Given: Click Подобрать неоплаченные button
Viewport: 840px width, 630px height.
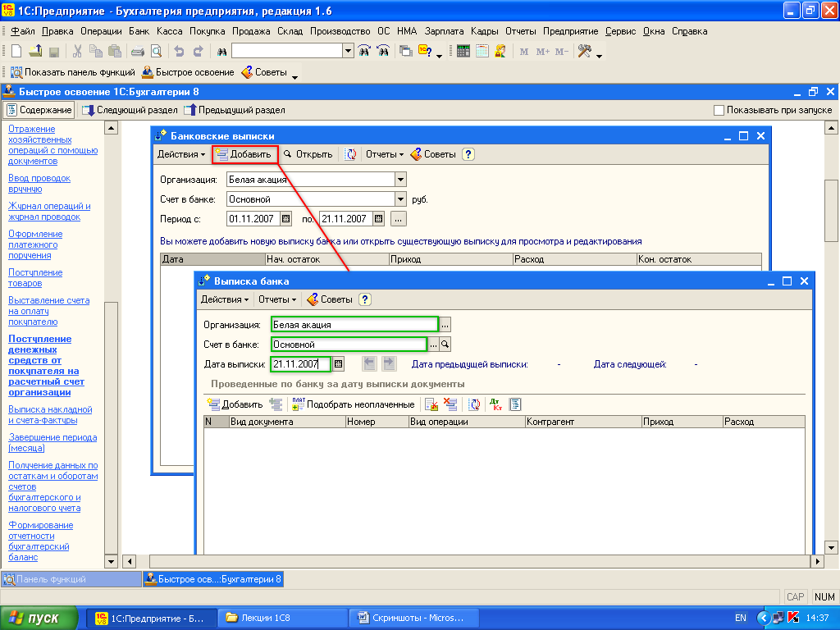Looking at the screenshot, I should tap(354, 404).
